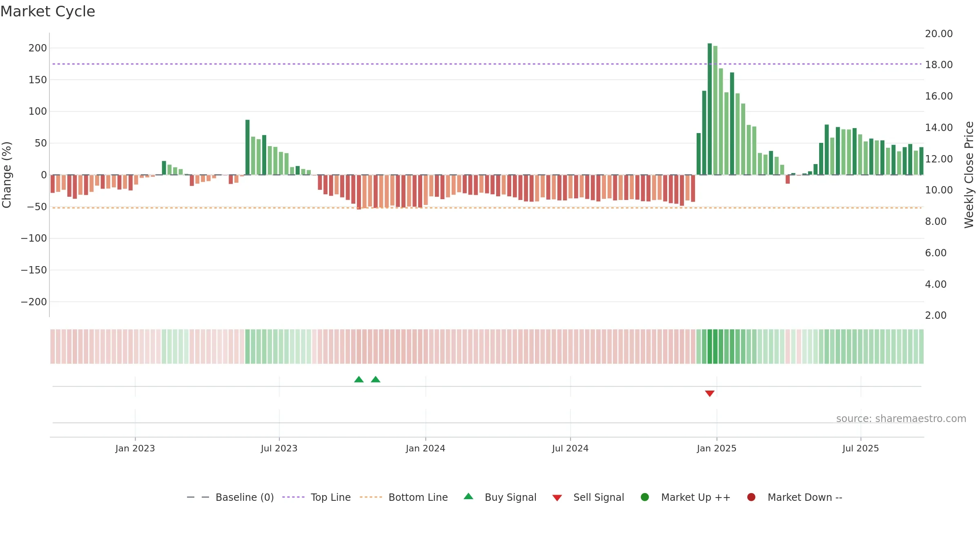Toggle the Bottom Line legend entry
Viewport: 980px width, 551px height.
404,497
